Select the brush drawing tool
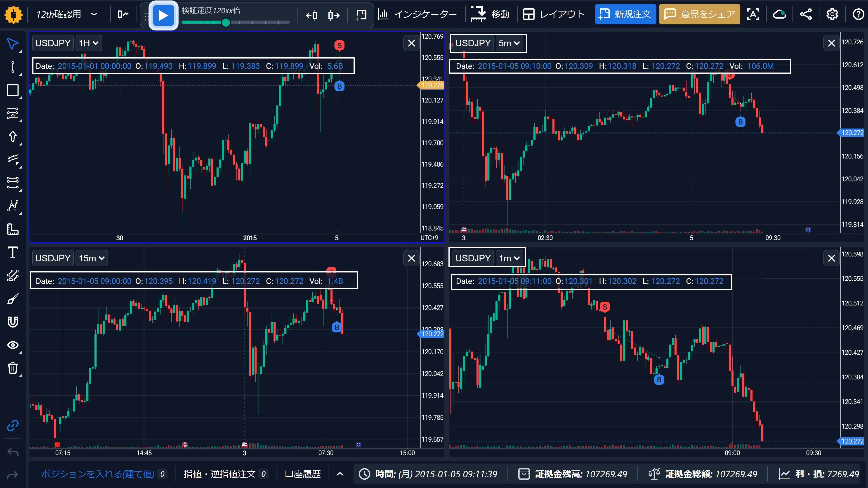This screenshot has width=868, height=488. pyautogui.click(x=13, y=299)
